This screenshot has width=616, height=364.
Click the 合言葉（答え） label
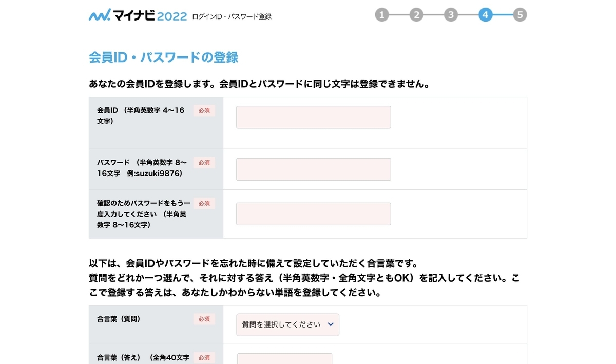143,358
